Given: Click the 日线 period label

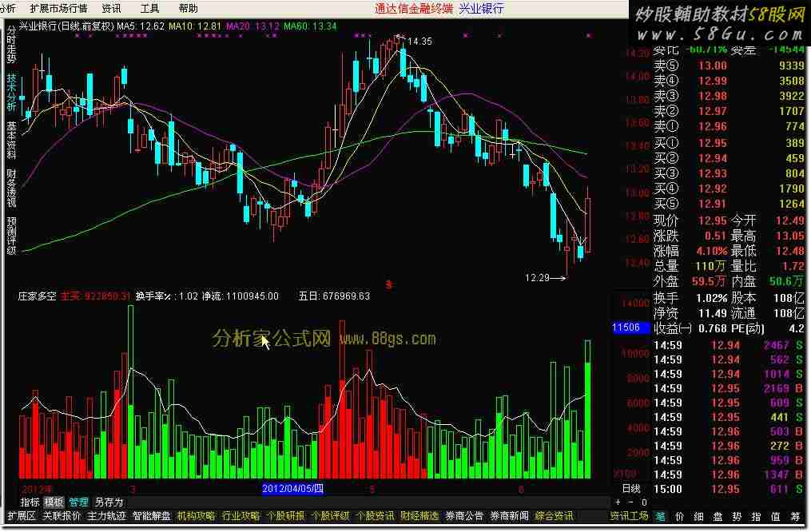Looking at the screenshot, I should tap(631, 489).
